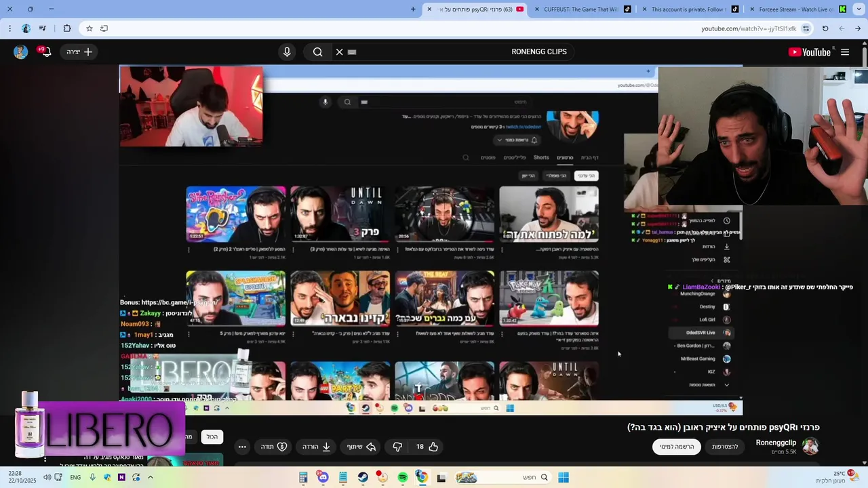Open Discord from the taskbar

[x=323, y=477]
